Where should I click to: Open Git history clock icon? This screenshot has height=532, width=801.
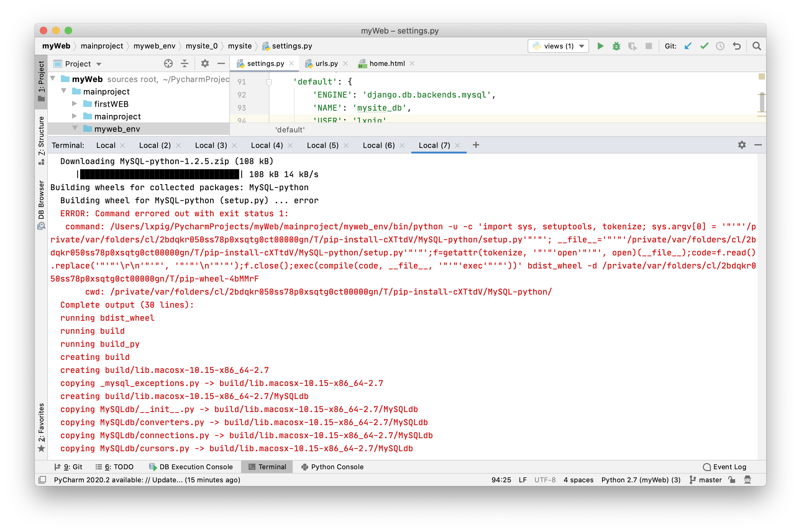[x=720, y=46]
